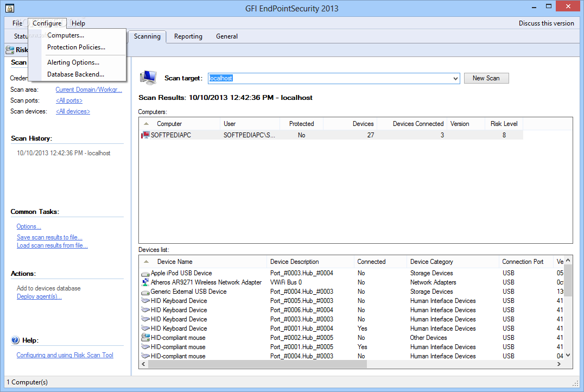Image resolution: width=584 pixels, height=392 pixels.
Task: Click the scan target computer monitor icon
Action: coord(148,77)
